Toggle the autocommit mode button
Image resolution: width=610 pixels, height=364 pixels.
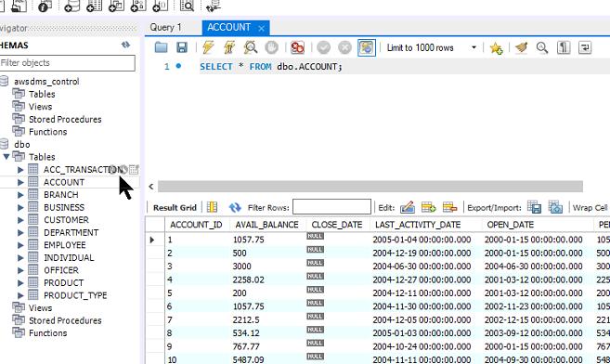367,47
